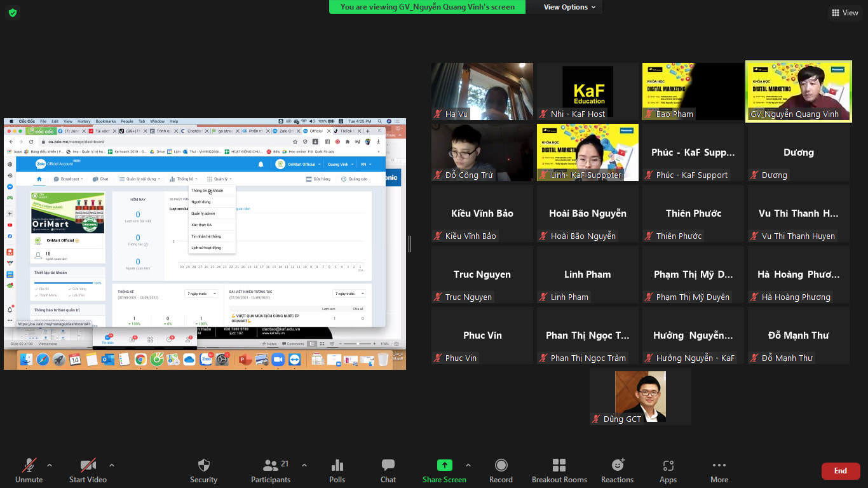The height and width of the screenshot is (488, 868).
Task: Unmute the microphone in Zoom
Action: point(29,471)
